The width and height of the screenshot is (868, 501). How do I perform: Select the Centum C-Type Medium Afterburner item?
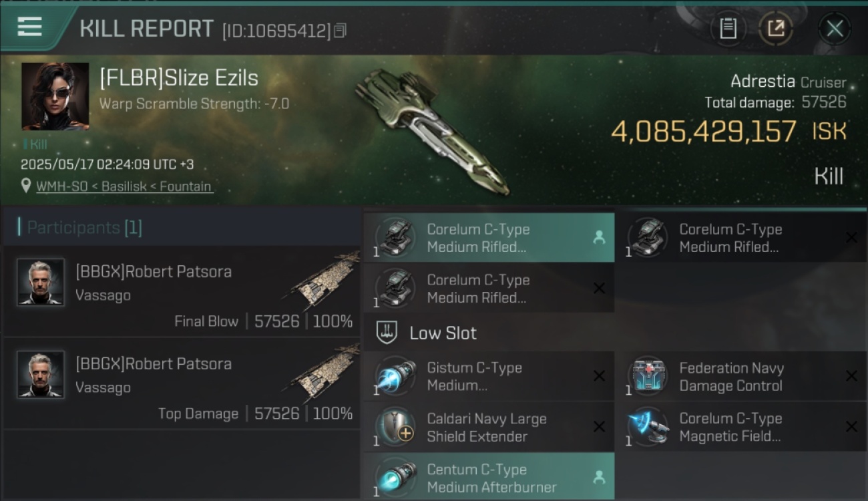pos(489,477)
